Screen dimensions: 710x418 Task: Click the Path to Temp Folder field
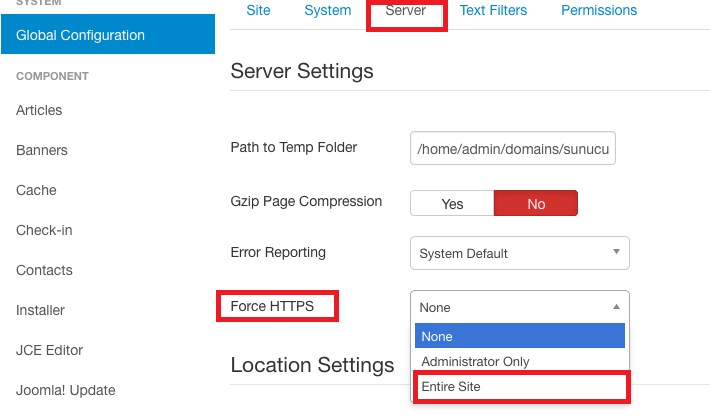[513, 148]
